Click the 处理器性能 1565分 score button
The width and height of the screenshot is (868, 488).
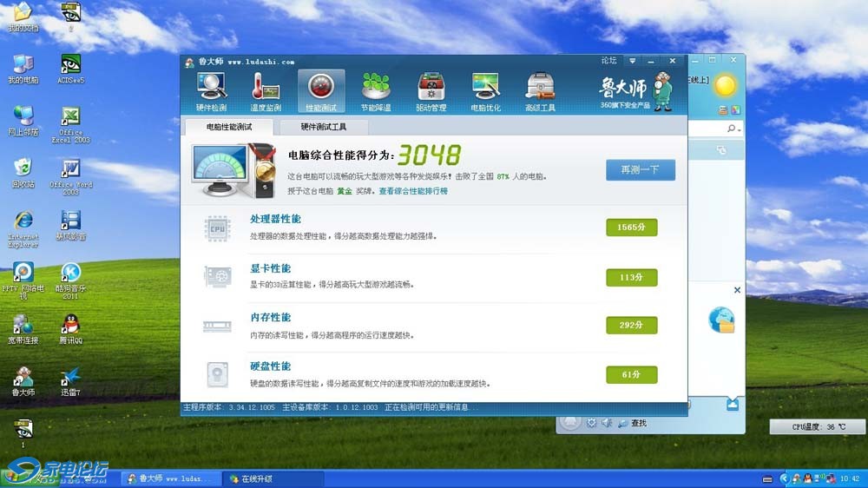631,228
